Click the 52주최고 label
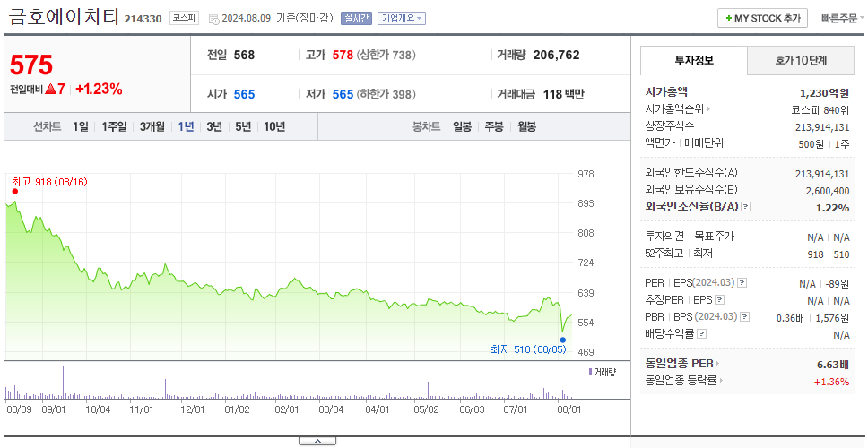This screenshot has width=868, height=448. coord(664,254)
